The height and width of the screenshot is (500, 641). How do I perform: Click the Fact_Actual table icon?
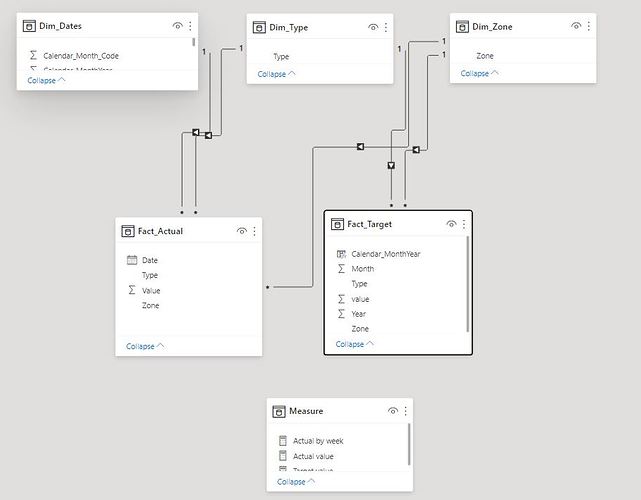click(x=128, y=231)
